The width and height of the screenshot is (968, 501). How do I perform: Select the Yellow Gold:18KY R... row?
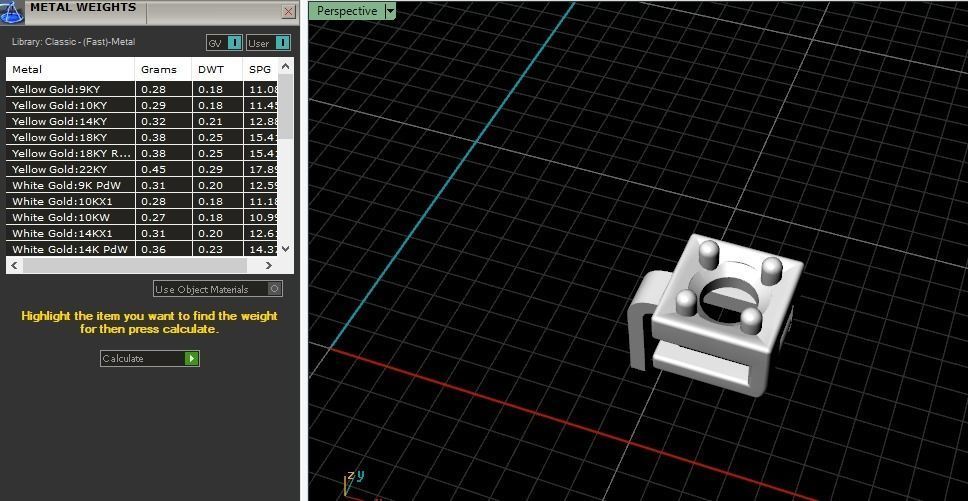(141, 154)
